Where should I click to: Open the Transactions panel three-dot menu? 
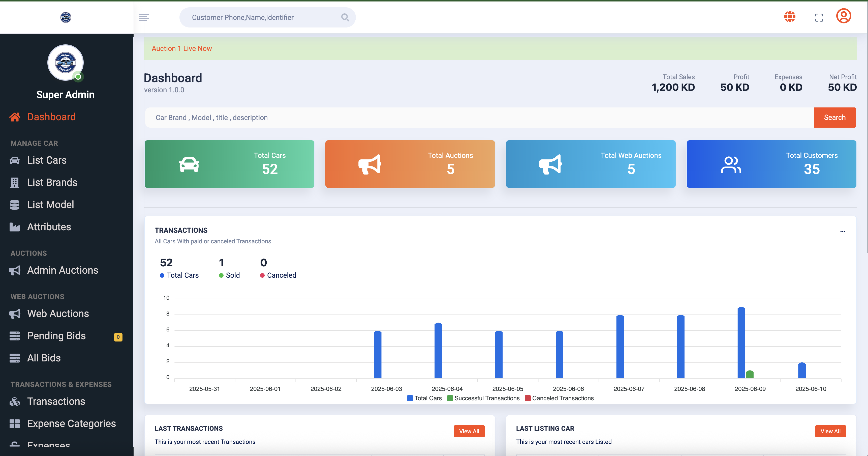[x=842, y=231]
